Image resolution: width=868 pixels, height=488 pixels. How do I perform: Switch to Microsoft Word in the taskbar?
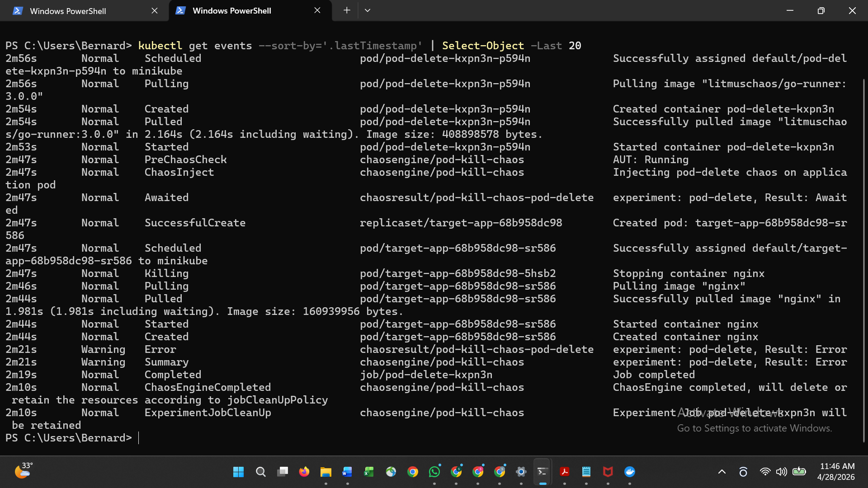click(348, 472)
